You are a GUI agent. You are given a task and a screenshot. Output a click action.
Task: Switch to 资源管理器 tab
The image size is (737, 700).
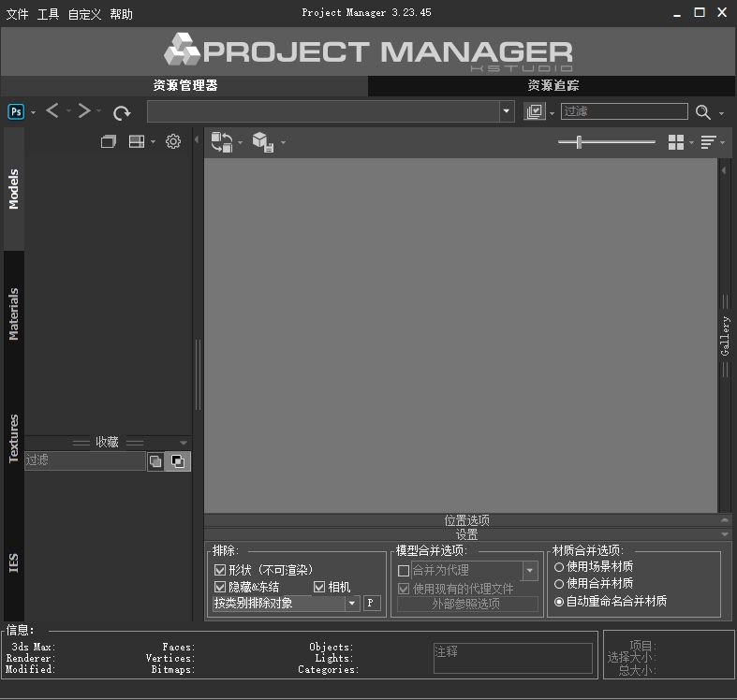(184, 85)
